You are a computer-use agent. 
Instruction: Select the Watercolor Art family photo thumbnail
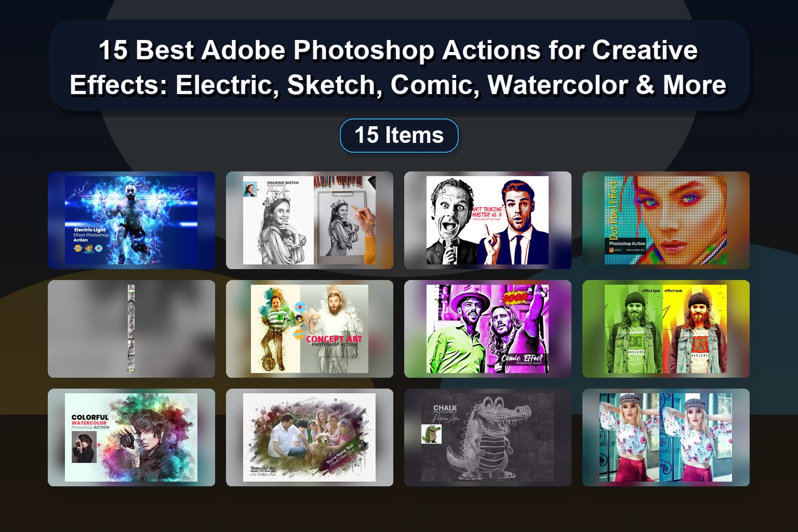[x=310, y=437]
